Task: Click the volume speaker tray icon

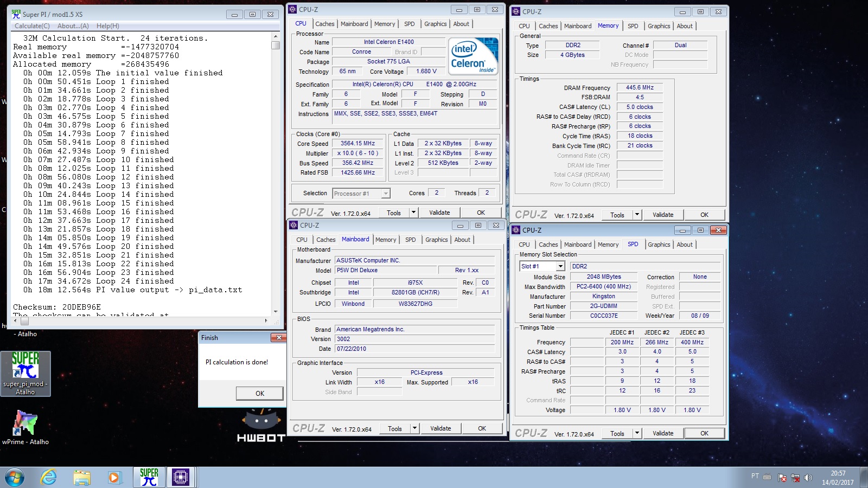Action: (x=808, y=478)
